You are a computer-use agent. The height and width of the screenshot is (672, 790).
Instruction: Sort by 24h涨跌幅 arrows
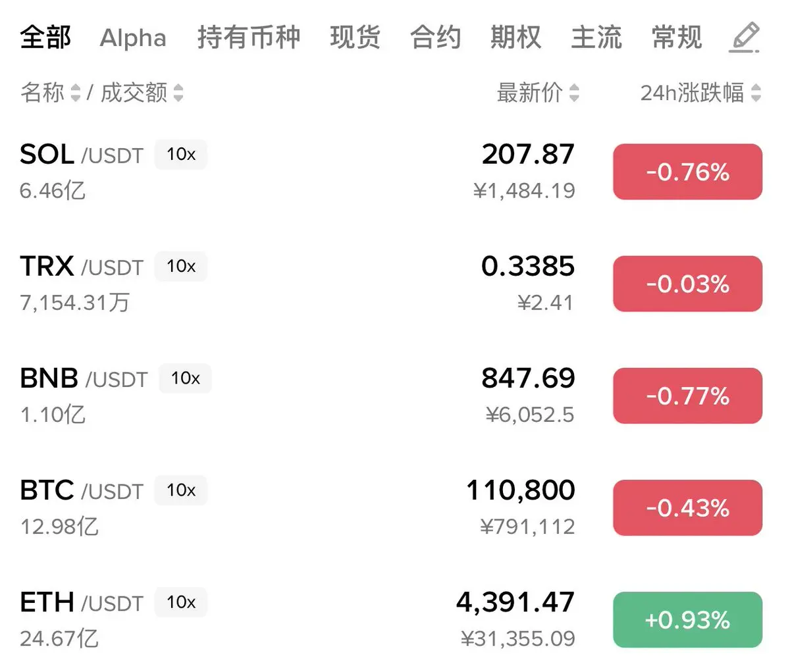[x=756, y=93]
